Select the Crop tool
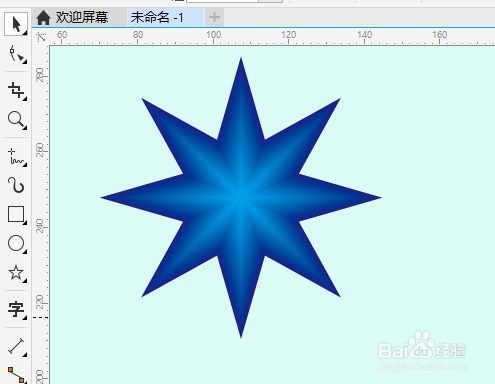The image size is (495, 384). click(16, 91)
